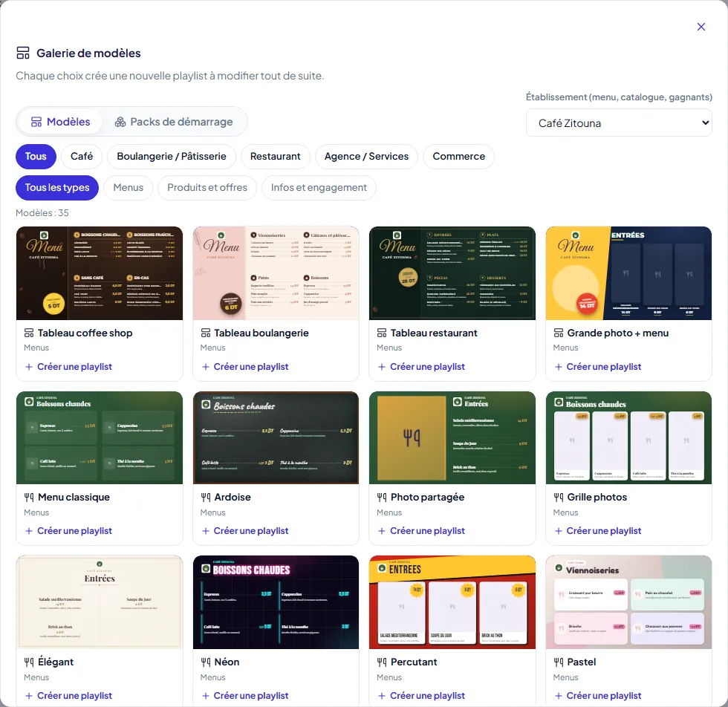Click layout icon next to Tableau boulangerie
728x707 pixels.
tap(205, 333)
